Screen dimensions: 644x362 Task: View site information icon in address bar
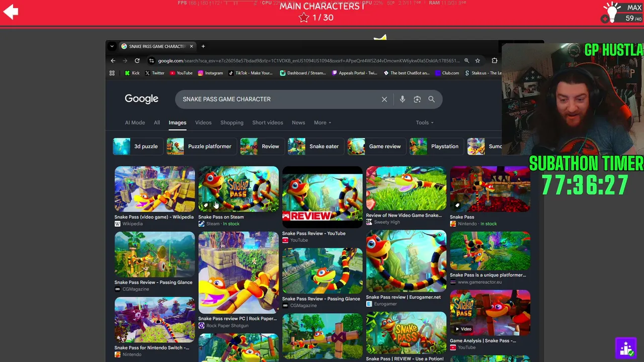(x=151, y=61)
